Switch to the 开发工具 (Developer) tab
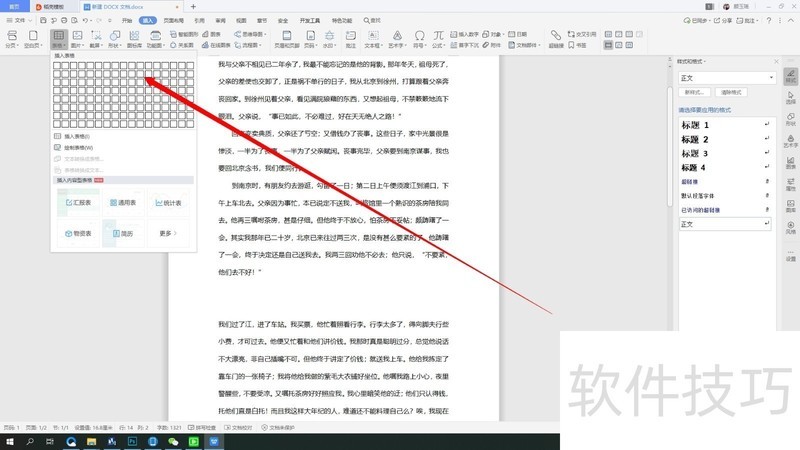This screenshot has height=450, width=800. tap(310, 20)
